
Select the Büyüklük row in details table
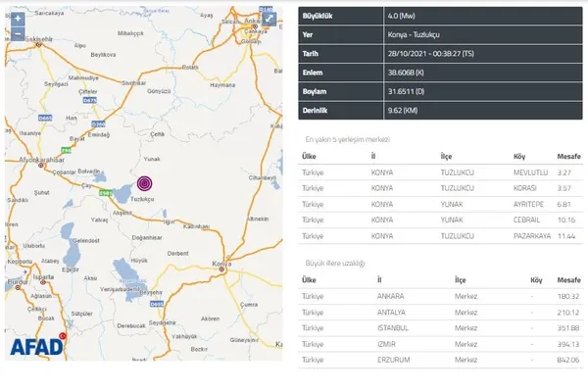click(440, 16)
